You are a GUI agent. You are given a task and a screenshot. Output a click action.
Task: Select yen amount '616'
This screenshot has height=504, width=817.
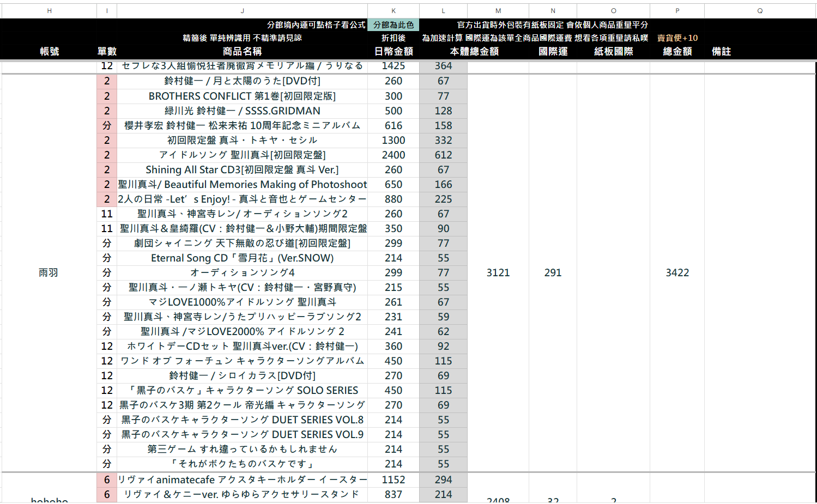pyautogui.click(x=394, y=126)
